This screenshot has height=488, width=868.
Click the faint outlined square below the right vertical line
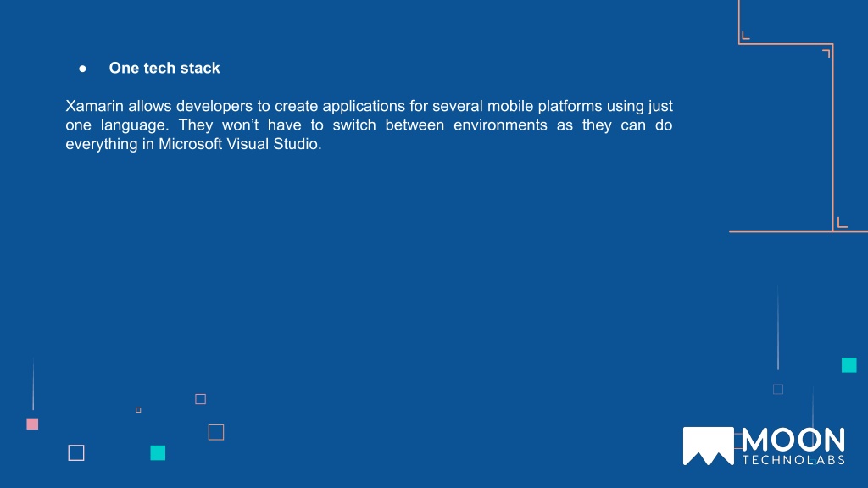coord(778,390)
